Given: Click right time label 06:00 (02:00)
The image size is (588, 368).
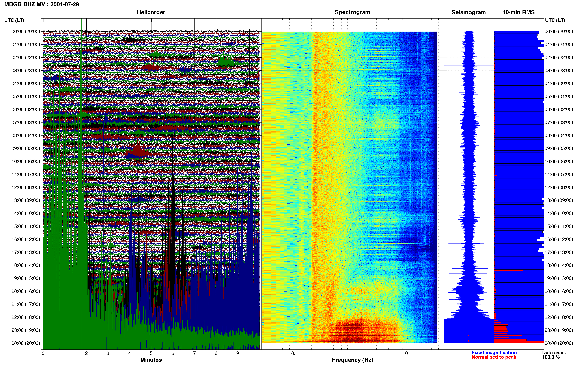Looking at the screenshot, I should pyautogui.click(x=559, y=109).
